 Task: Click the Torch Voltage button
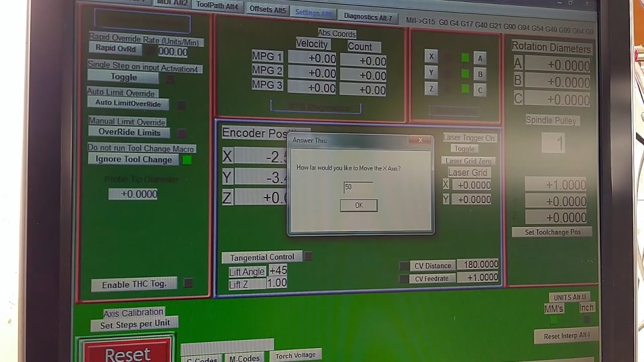(295, 355)
